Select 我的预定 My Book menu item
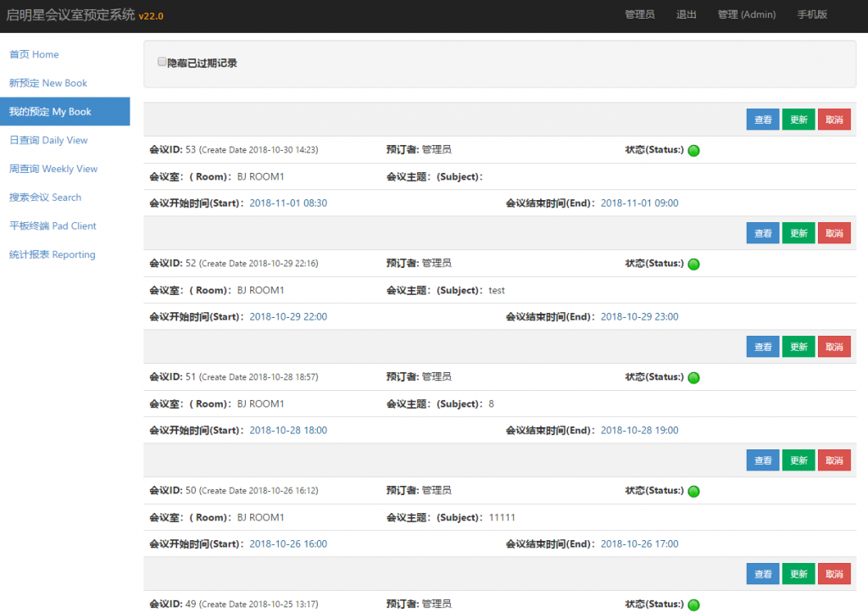 (x=64, y=111)
